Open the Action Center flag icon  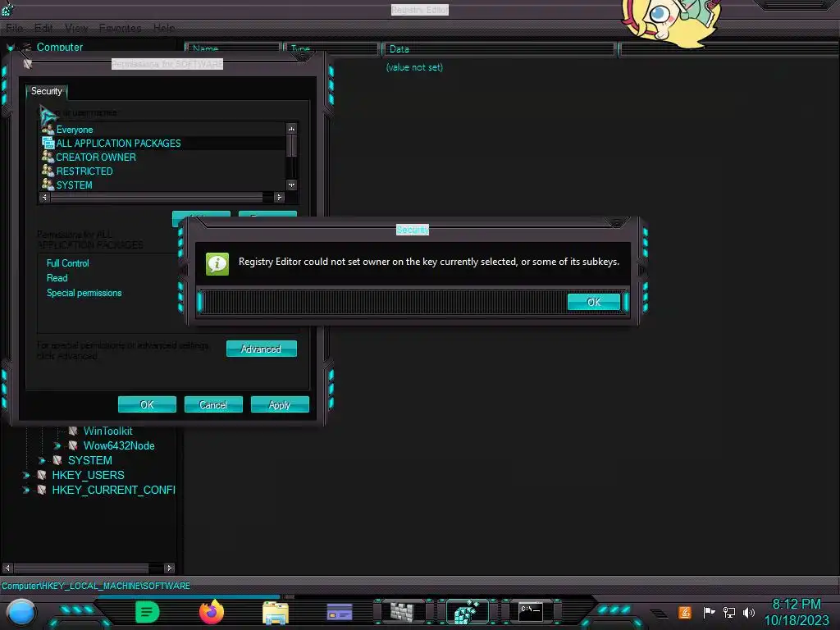pyautogui.click(x=709, y=612)
